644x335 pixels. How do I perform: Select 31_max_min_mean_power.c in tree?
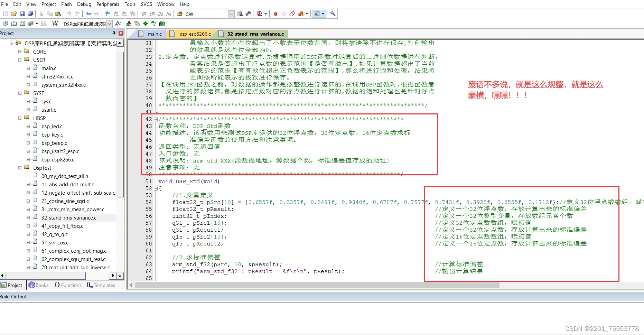point(73,209)
